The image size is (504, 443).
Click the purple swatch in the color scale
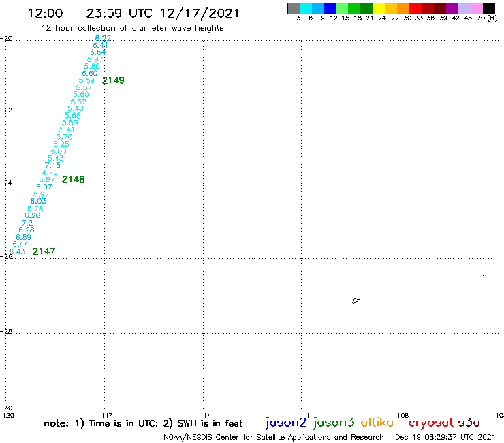pos(452,8)
